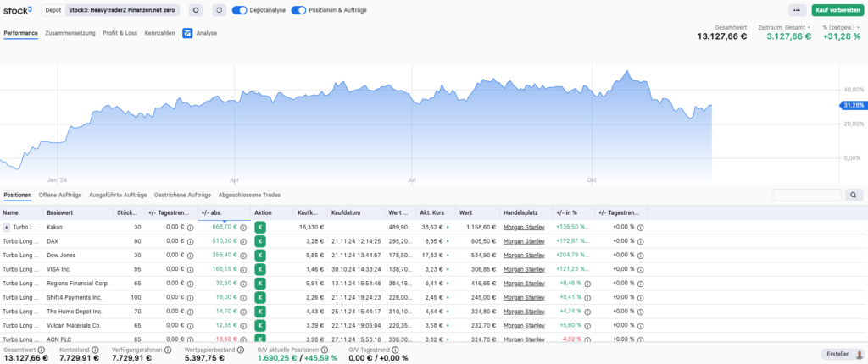The height and width of the screenshot is (364, 868).
Task: Open the Zeitraum: Gesamt dropdown
Action: pos(784,26)
